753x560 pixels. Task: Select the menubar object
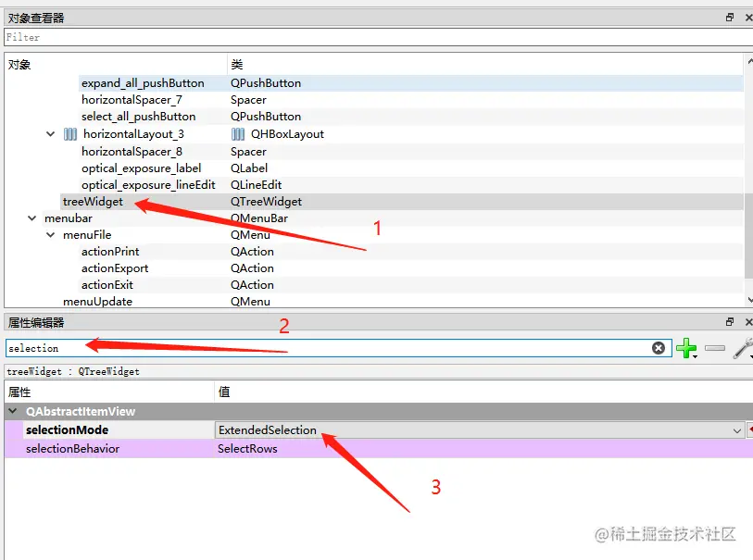click(x=69, y=218)
